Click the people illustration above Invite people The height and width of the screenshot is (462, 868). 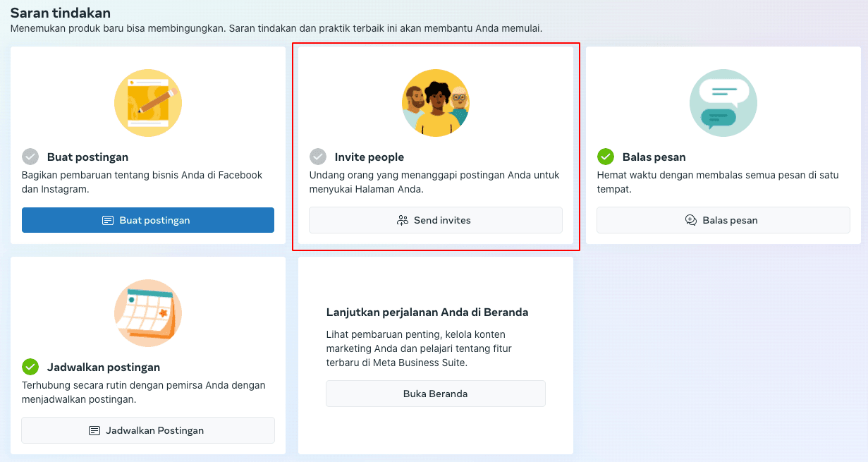pyautogui.click(x=436, y=103)
